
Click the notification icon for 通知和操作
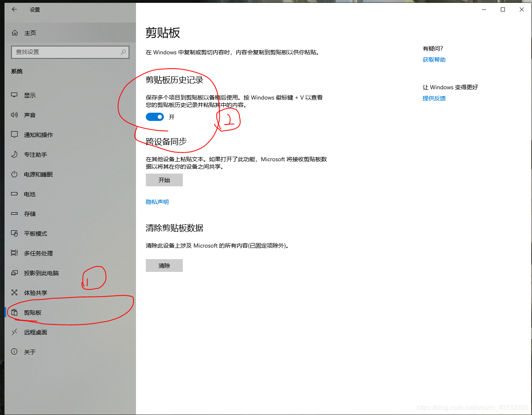pyautogui.click(x=14, y=134)
